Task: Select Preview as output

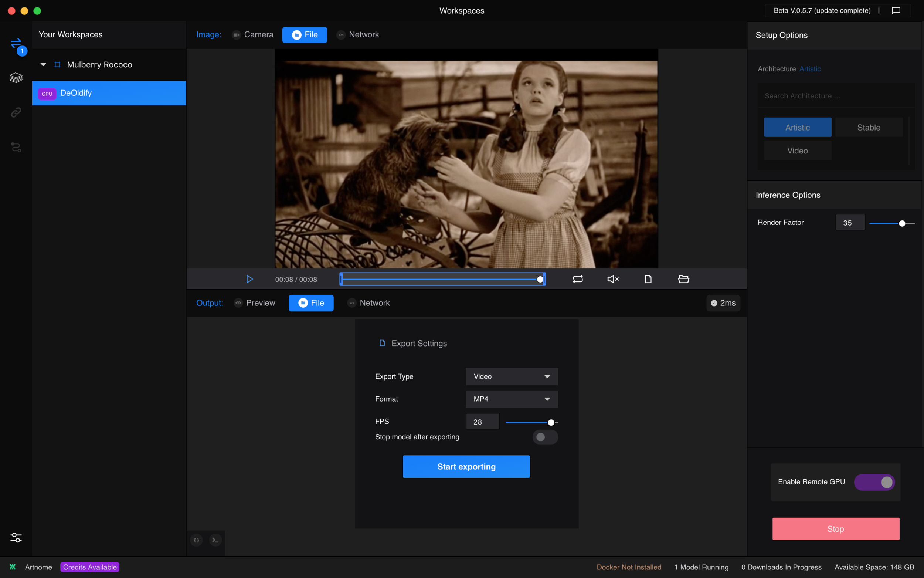Action: (x=254, y=303)
